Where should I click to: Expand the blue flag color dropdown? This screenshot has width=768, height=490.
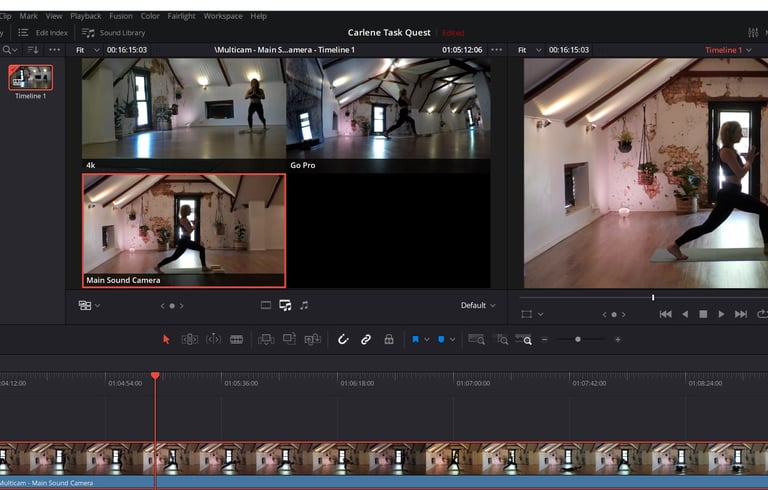pyautogui.click(x=427, y=340)
